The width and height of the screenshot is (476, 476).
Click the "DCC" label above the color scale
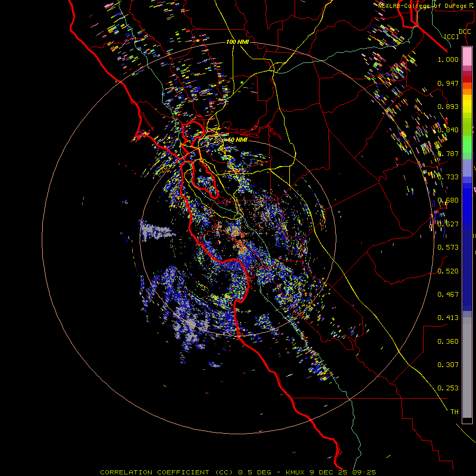click(464, 32)
